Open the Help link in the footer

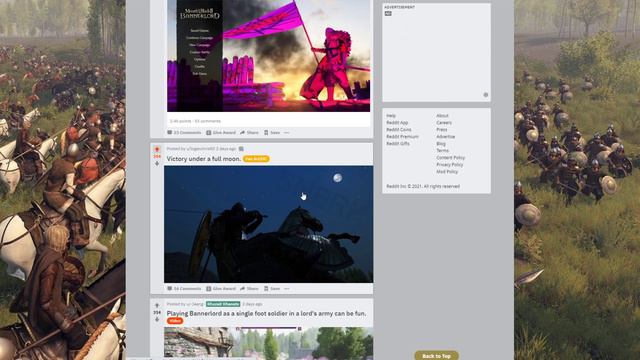tap(391, 116)
